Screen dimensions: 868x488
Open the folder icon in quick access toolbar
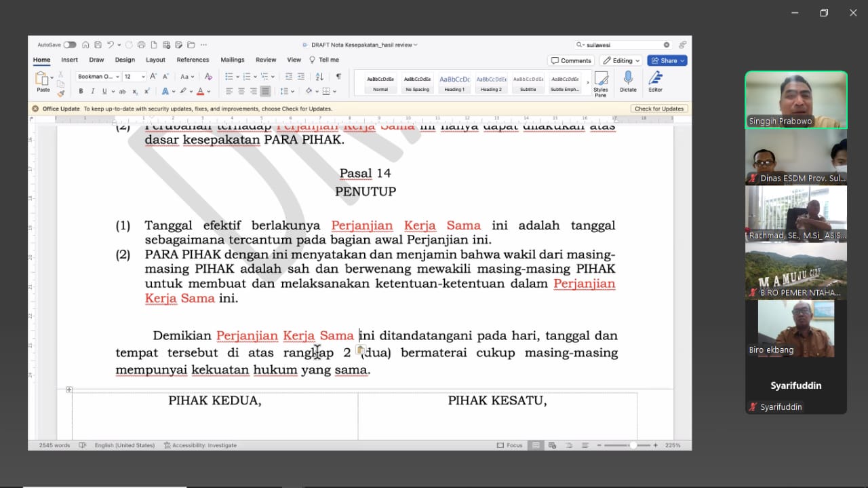[x=191, y=45]
